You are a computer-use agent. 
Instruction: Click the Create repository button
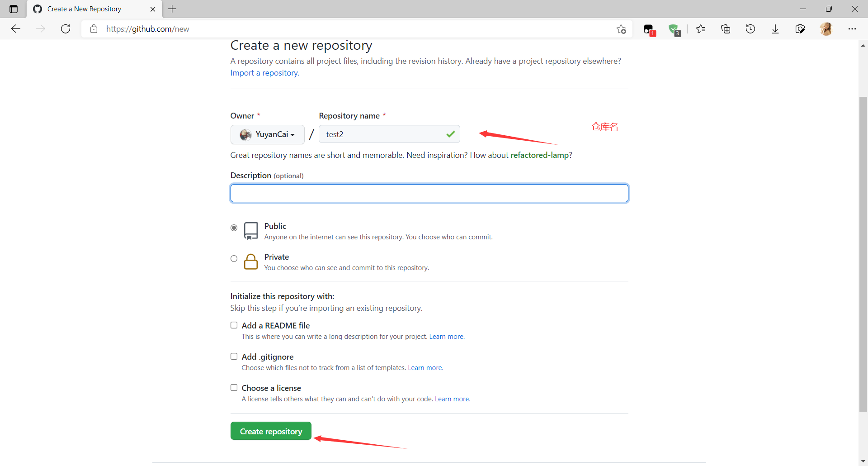click(x=271, y=431)
